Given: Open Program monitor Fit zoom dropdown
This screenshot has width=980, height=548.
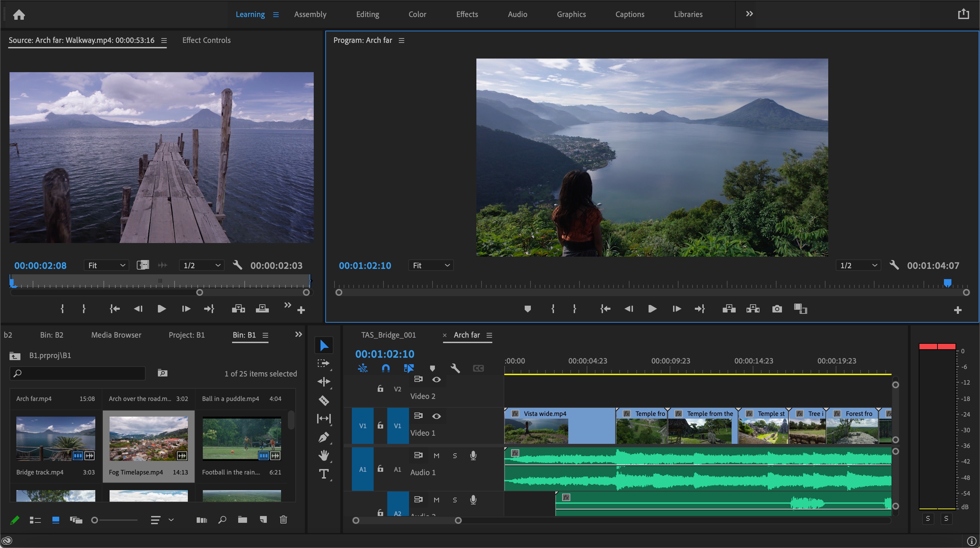Looking at the screenshot, I should click(431, 265).
